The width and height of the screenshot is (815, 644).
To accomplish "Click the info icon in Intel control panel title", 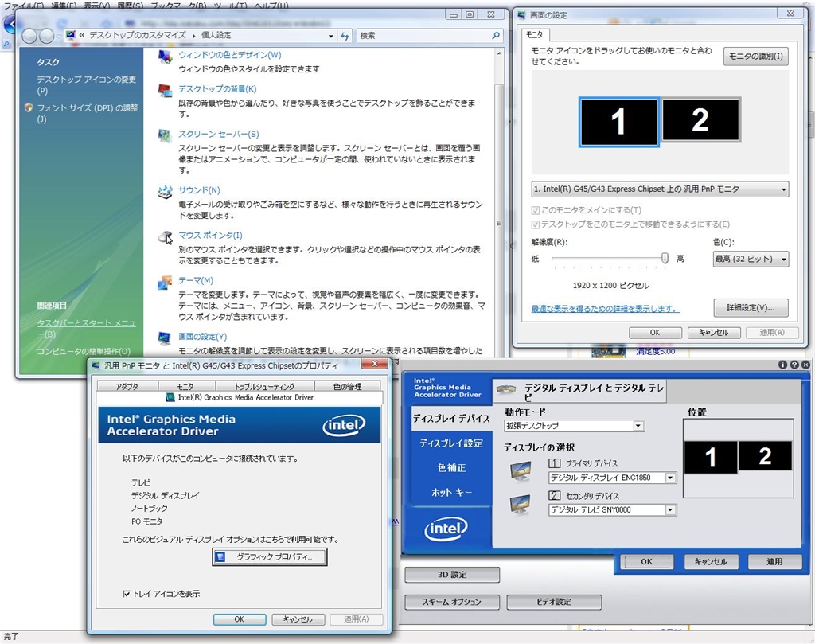I will point(783,365).
